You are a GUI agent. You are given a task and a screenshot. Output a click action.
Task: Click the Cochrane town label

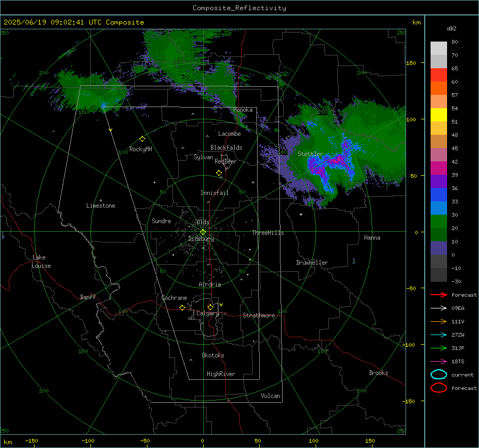174,298
